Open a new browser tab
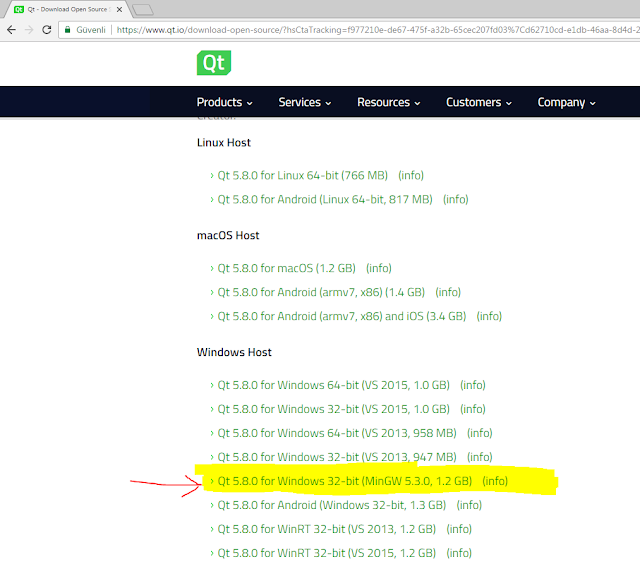The image size is (640, 569). click(143, 10)
